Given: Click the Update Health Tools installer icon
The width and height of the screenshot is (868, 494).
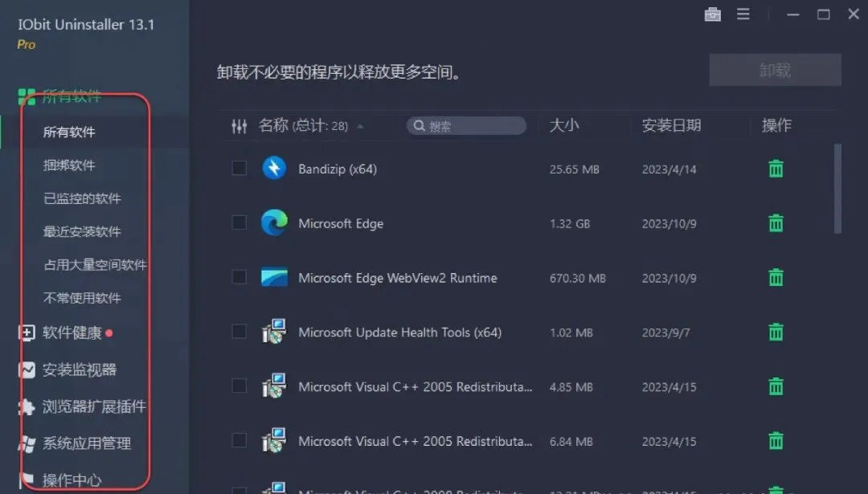Looking at the screenshot, I should pyautogui.click(x=274, y=332).
